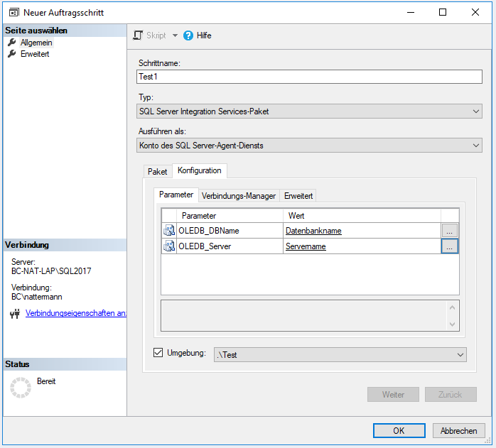496x448 pixels.
Task: Open the Ausführen als dropdown
Action: [x=475, y=145]
